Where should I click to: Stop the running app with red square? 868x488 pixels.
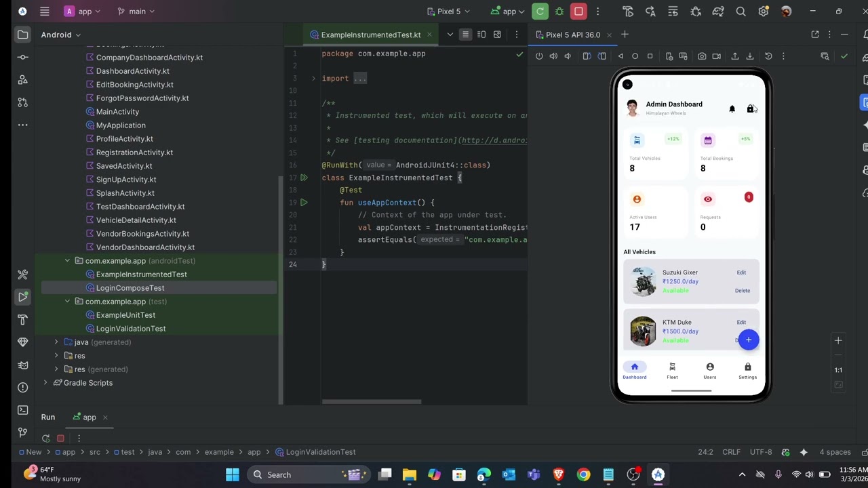click(578, 11)
